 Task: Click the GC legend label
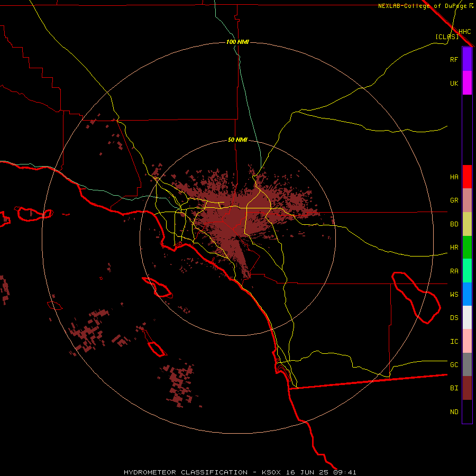[x=454, y=365]
